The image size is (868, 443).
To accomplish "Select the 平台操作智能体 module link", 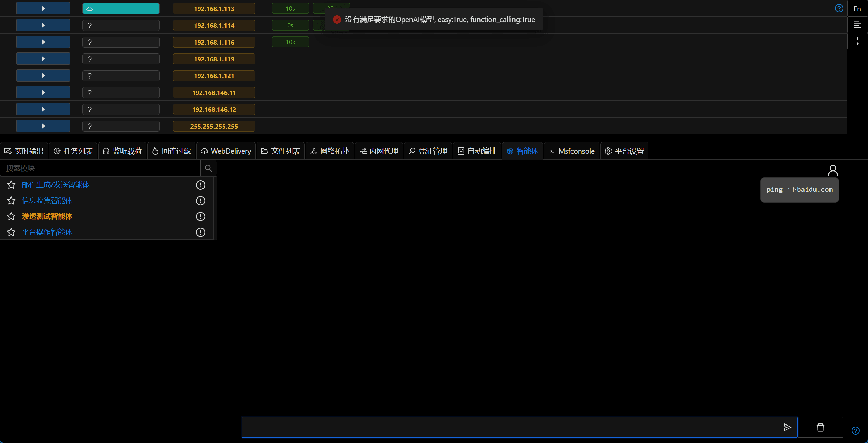I will (x=47, y=232).
